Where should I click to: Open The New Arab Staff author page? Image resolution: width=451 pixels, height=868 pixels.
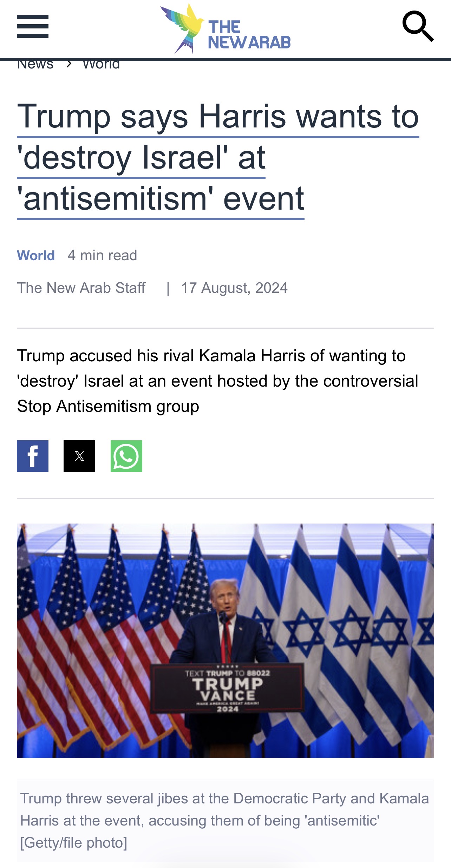click(x=81, y=288)
